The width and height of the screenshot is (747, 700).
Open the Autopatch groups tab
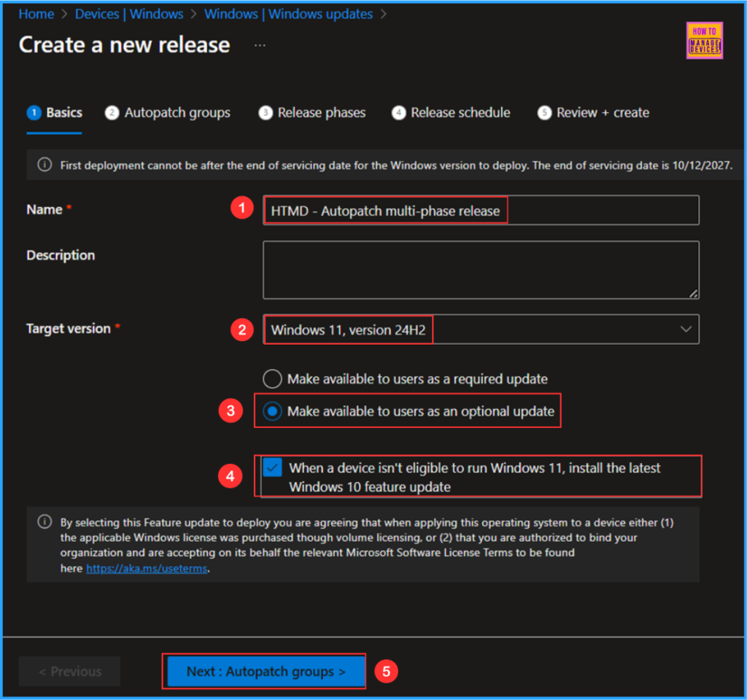168,113
